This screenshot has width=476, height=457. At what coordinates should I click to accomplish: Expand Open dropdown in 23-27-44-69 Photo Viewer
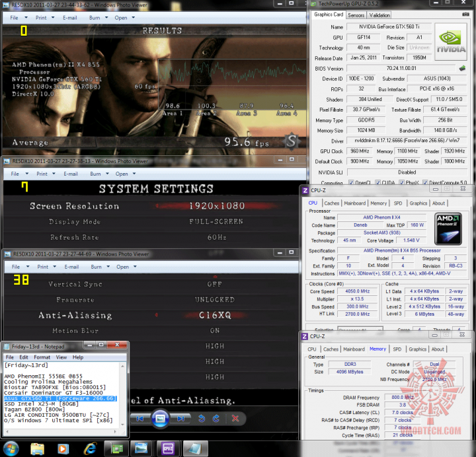coord(135,267)
